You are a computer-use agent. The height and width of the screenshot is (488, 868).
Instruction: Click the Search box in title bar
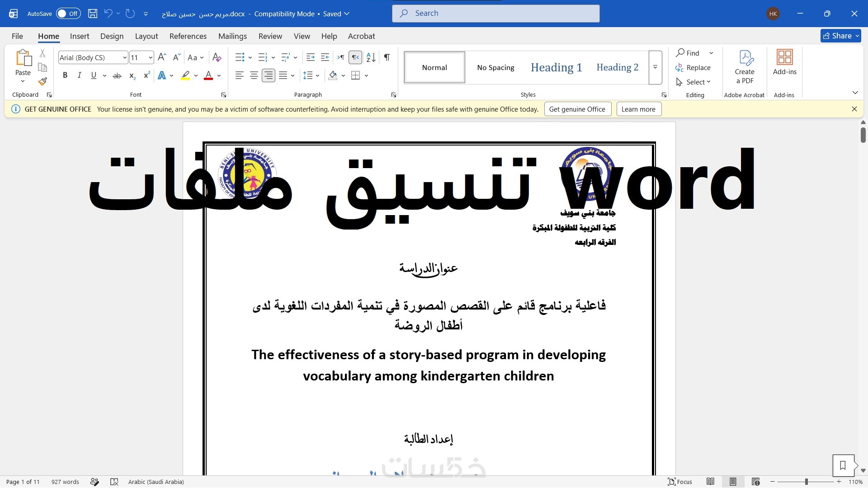pyautogui.click(x=496, y=14)
